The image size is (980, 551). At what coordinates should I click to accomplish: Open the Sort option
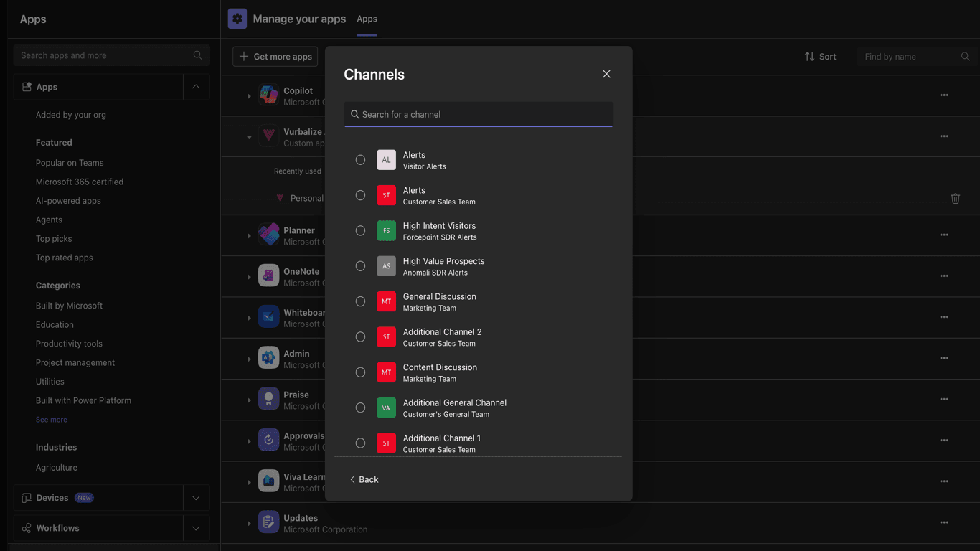pyautogui.click(x=820, y=57)
